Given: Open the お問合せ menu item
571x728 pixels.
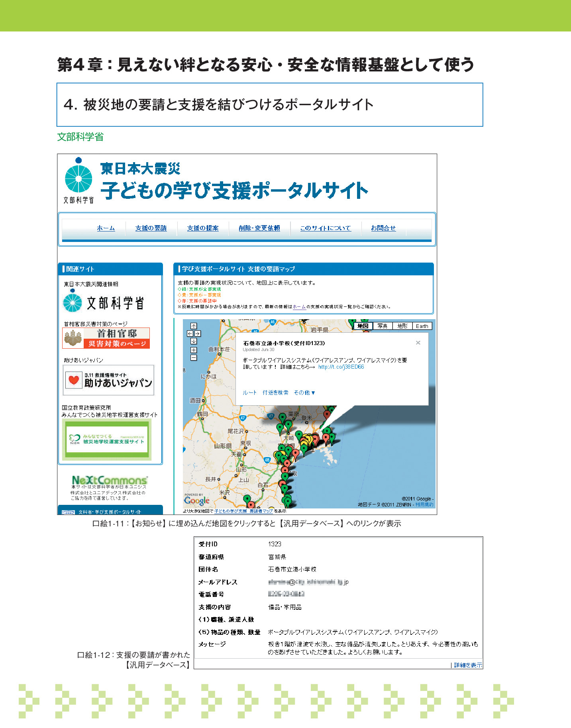Looking at the screenshot, I should (x=383, y=228).
